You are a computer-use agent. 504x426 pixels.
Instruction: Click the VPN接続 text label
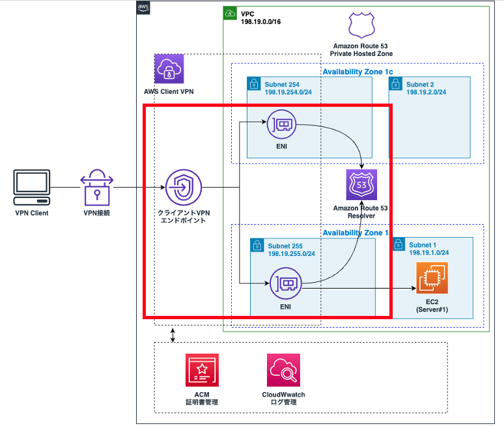pyautogui.click(x=97, y=213)
